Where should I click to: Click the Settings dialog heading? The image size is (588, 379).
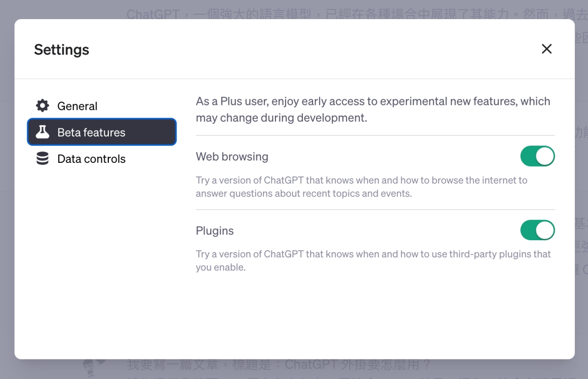click(62, 50)
